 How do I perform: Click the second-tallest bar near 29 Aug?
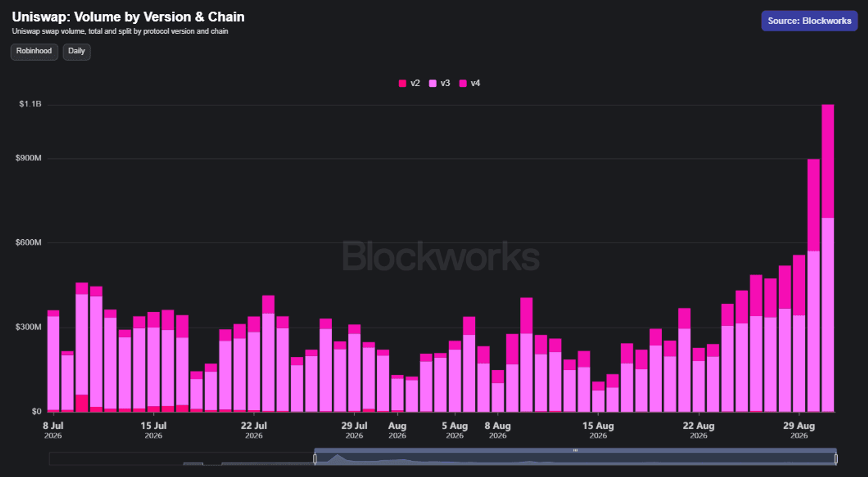click(x=813, y=285)
